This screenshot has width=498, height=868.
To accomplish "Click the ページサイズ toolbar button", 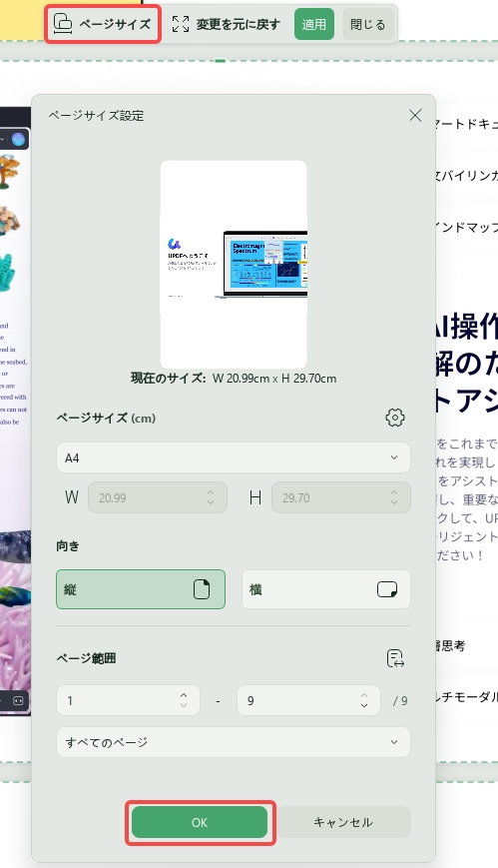I will click(103, 24).
